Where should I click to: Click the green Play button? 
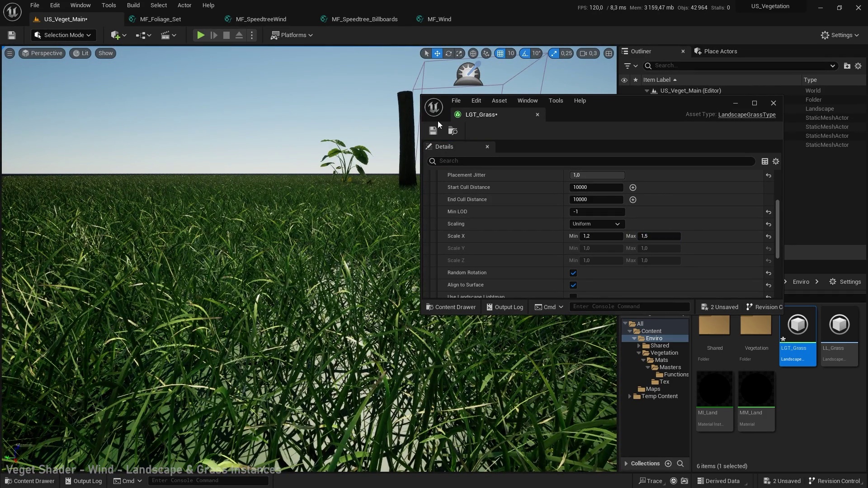coord(201,35)
